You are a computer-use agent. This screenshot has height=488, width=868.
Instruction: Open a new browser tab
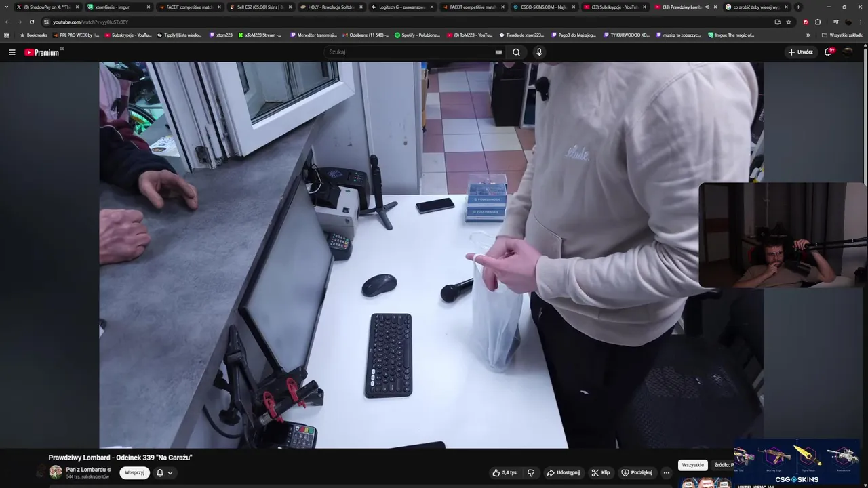click(x=798, y=7)
